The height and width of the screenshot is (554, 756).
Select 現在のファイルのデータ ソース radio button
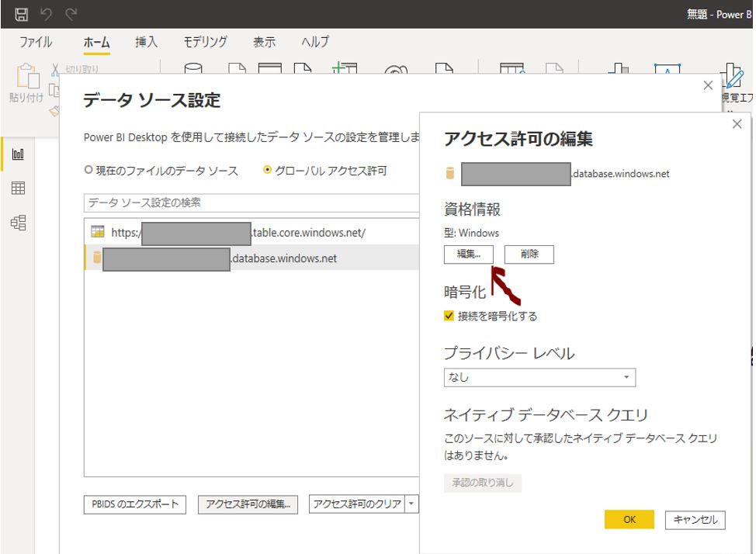88,171
